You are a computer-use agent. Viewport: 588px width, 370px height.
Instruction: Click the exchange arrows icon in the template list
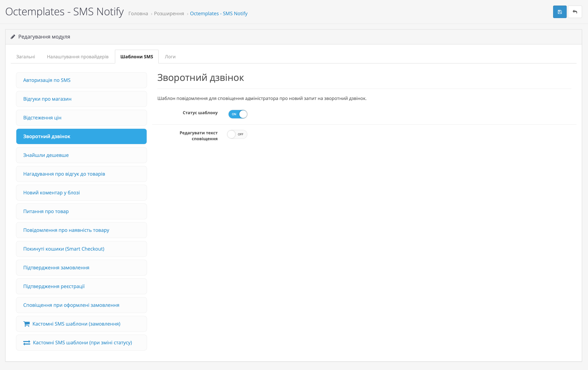point(27,343)
